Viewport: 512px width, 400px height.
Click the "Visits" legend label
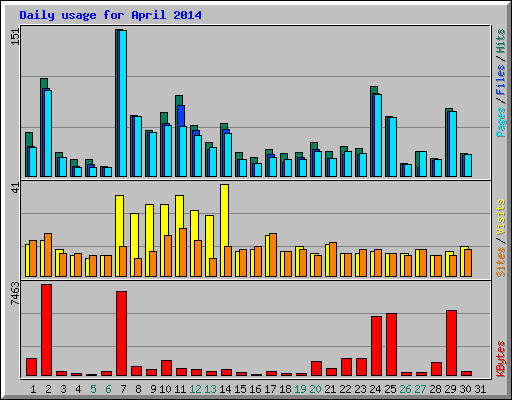(501, 218)
